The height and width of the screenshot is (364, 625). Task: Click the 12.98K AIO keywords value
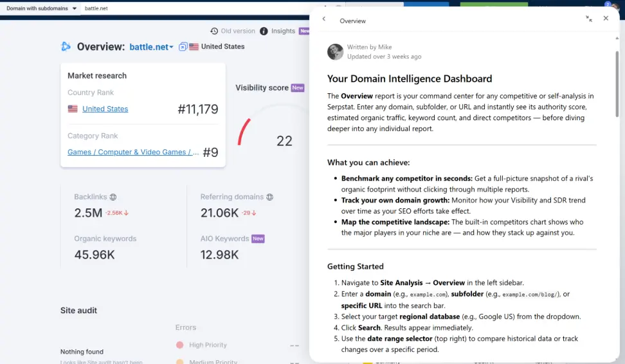[220, 255]
